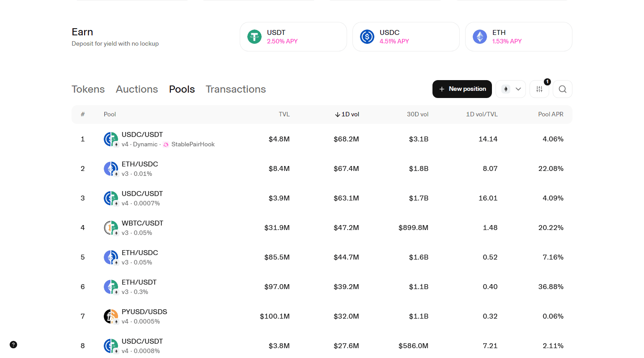
Task: Switch to the Tokens tab
Action: coord(88,89)
